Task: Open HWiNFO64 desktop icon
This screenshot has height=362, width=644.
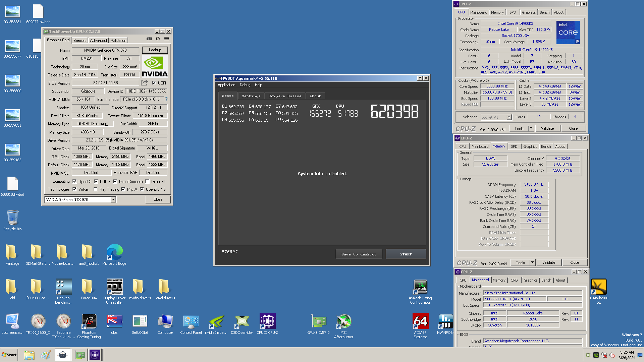Action: click(x=446, y=324)
